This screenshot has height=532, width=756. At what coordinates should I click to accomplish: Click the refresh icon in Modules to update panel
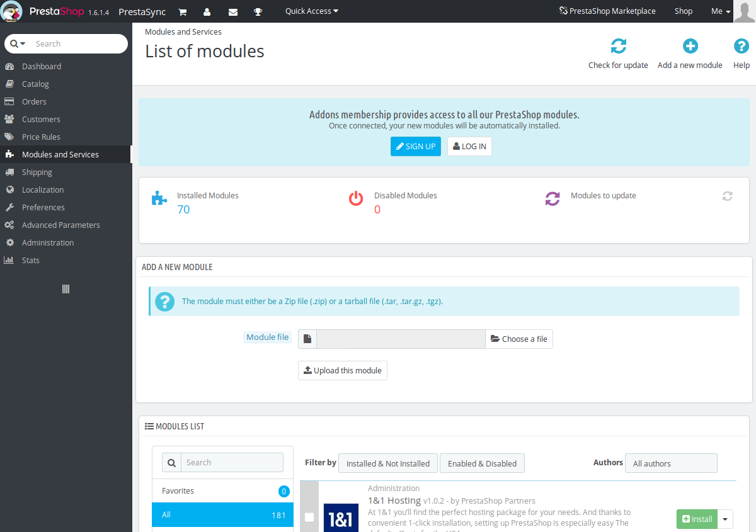point(728,196)
